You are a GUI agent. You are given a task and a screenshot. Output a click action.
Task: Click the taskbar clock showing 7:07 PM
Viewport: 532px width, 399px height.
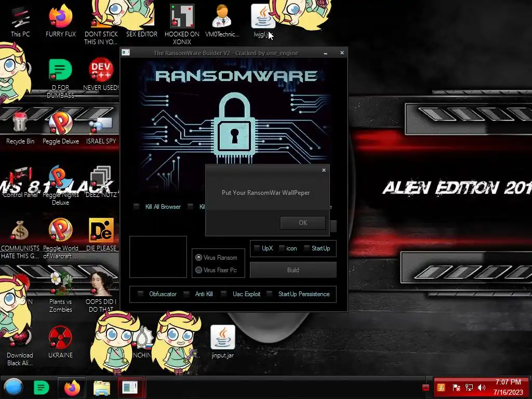coord(508,387)
